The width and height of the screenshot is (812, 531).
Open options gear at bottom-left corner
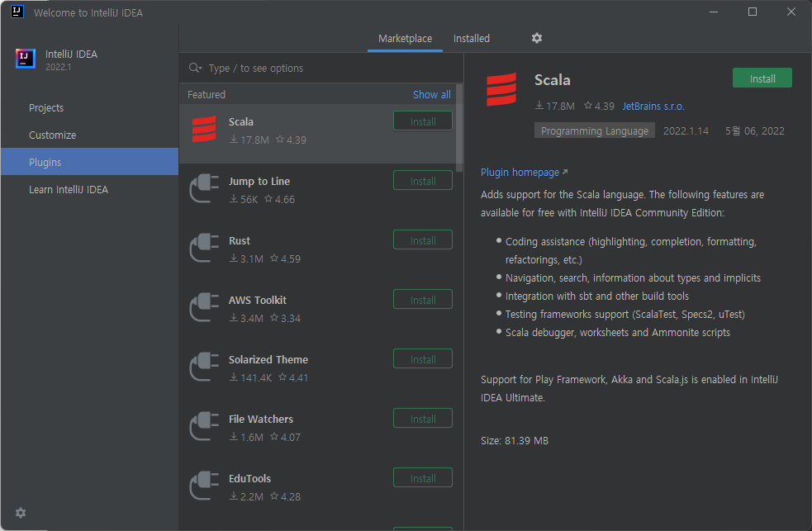tap(21, 512)
